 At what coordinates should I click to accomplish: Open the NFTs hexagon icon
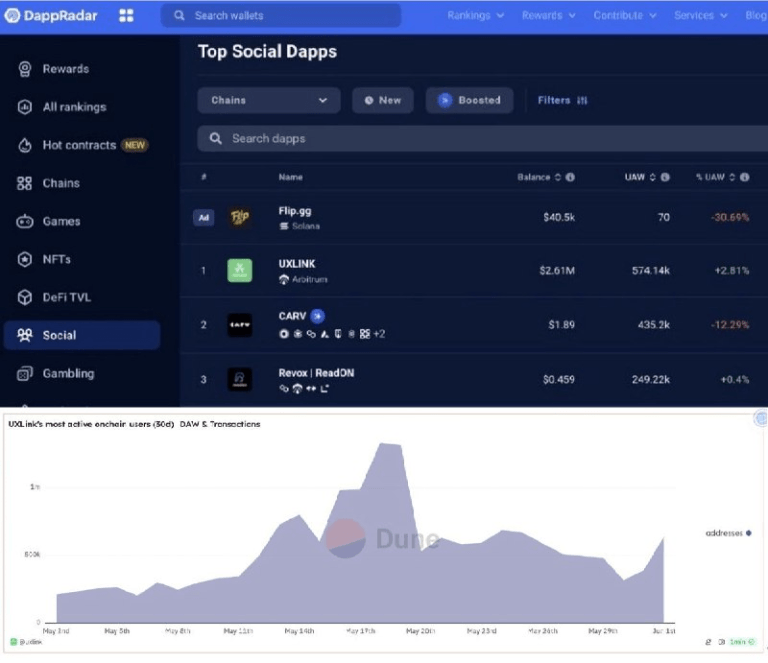(x=25, y=259)
